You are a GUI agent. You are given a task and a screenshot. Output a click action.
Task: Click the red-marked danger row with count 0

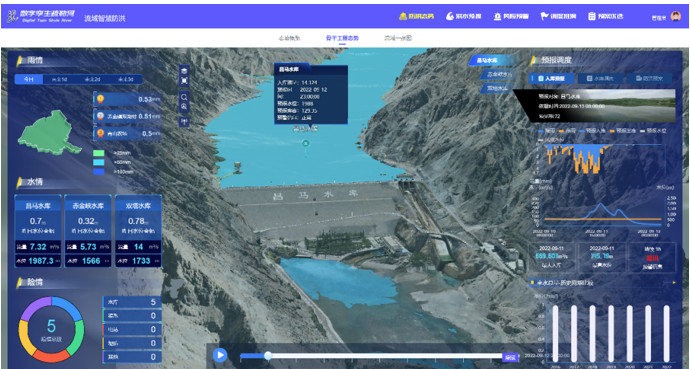132,329
